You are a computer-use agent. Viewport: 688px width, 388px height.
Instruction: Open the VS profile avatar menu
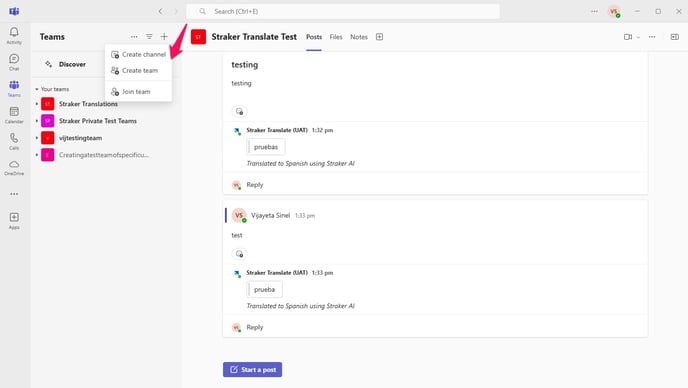614,11
